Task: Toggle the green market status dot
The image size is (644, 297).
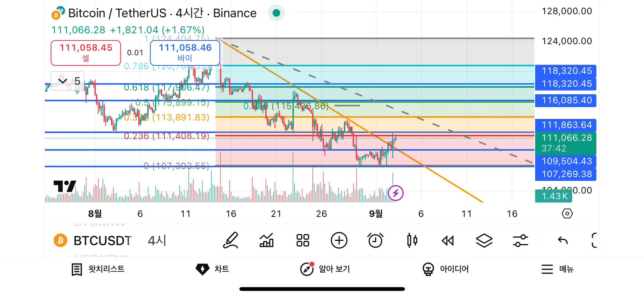Action: (276, 13)
